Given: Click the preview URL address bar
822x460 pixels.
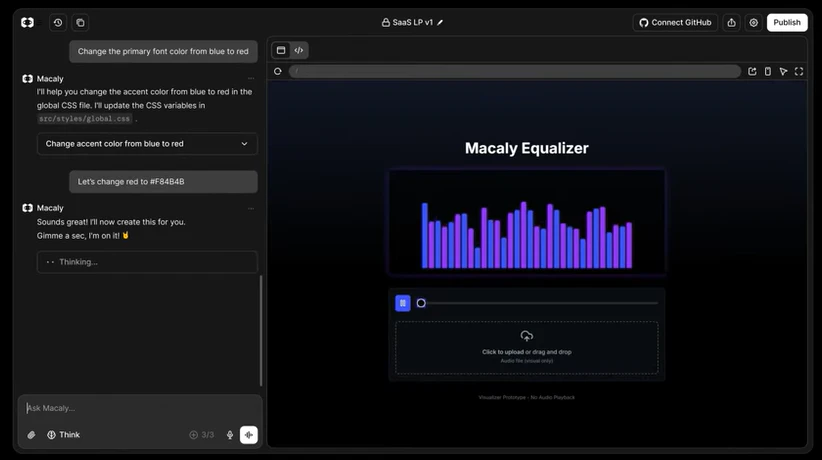Looking at the screenshot, I should 515,71.
